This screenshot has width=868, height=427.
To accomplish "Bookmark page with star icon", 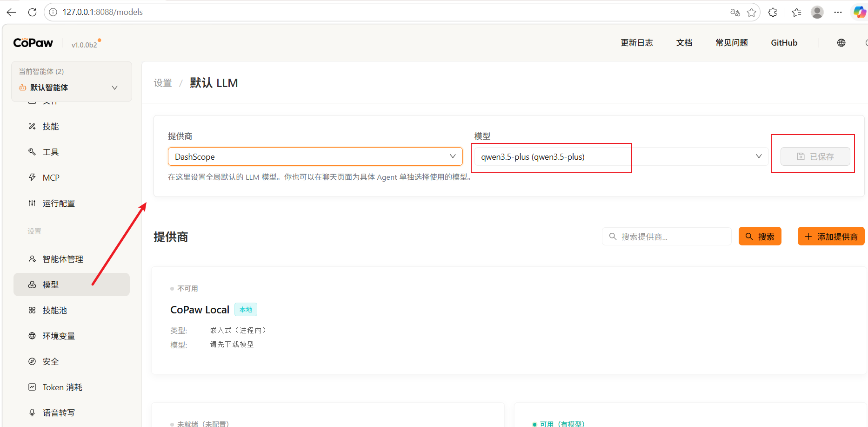I will [751, 13].
